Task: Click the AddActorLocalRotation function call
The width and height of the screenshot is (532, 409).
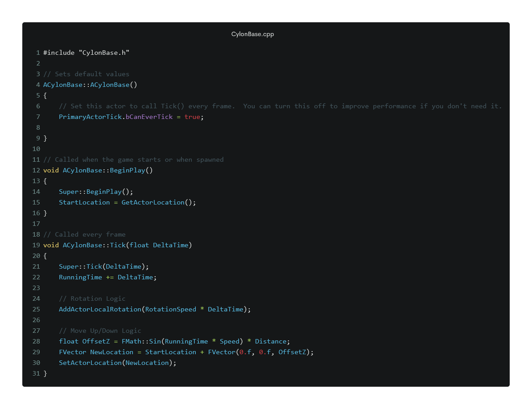Action: (100, 309)
